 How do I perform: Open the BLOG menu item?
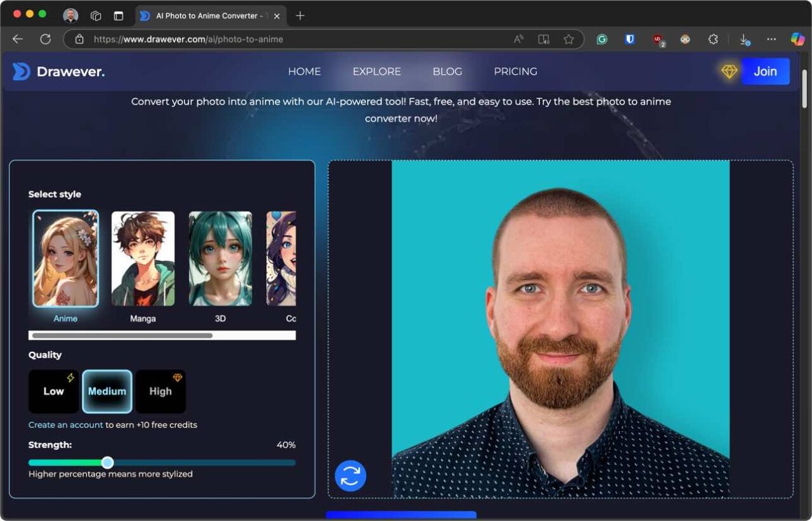tap(447, 71)
